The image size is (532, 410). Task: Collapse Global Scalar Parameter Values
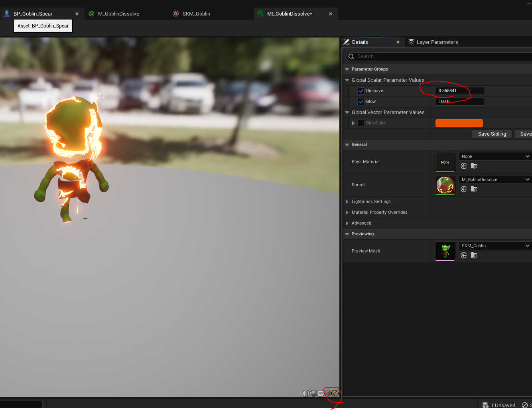(347, 80)
